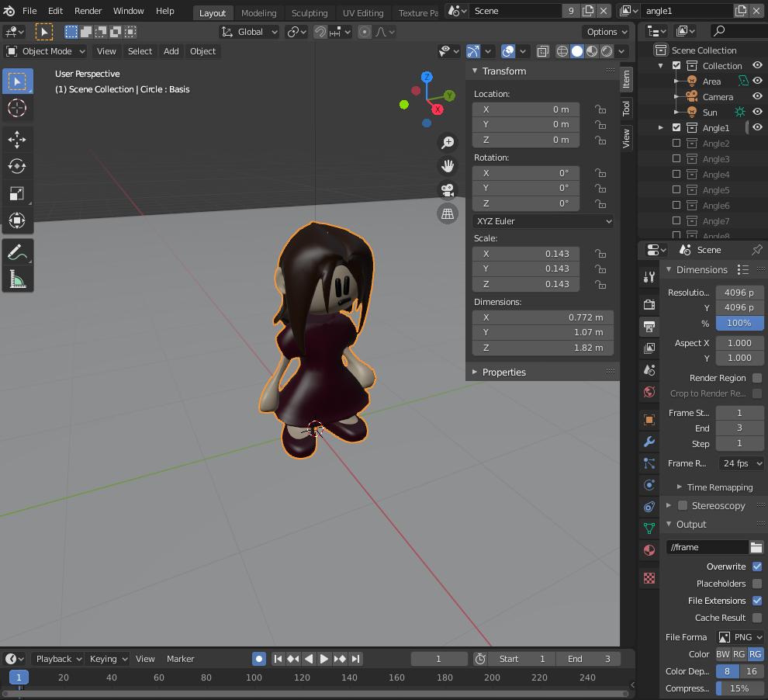Open the Playback popover

click(57, 660)
